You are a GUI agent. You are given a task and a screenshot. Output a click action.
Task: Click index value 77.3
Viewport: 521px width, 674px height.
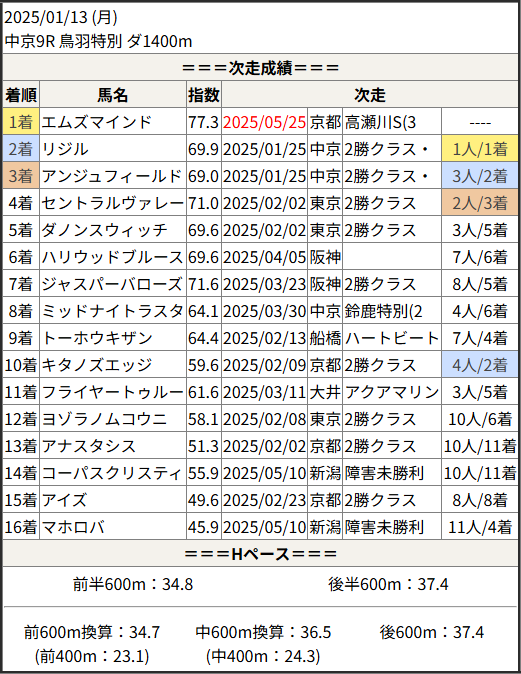click(204, 123)
